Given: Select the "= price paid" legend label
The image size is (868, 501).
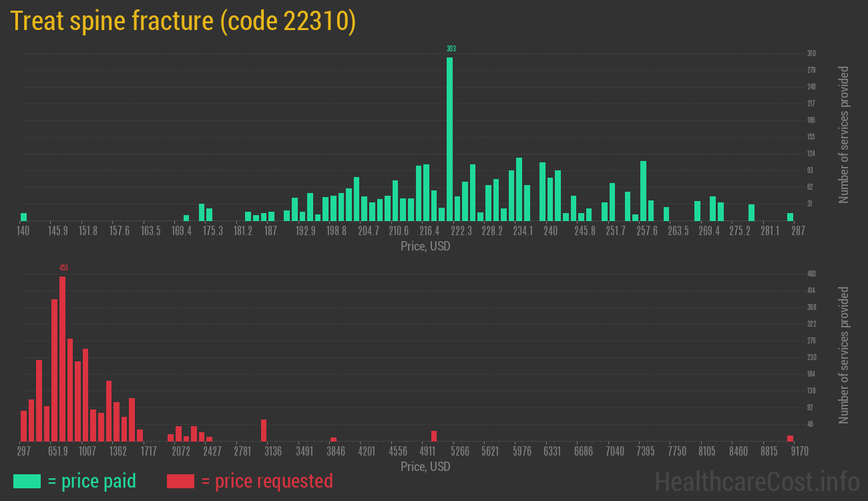Looking at the screenshot, I should (x=92, y=481).
